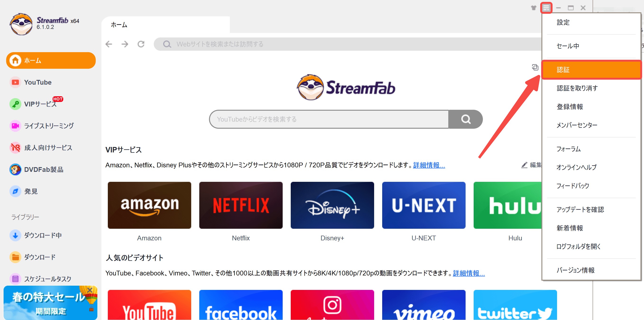Select Home in the sidebar
This screenshot has width=644, height=320.
(x=51, y=60)
